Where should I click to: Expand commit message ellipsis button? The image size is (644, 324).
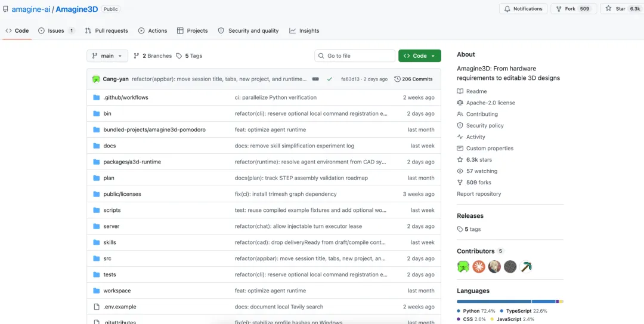(315, 79)
